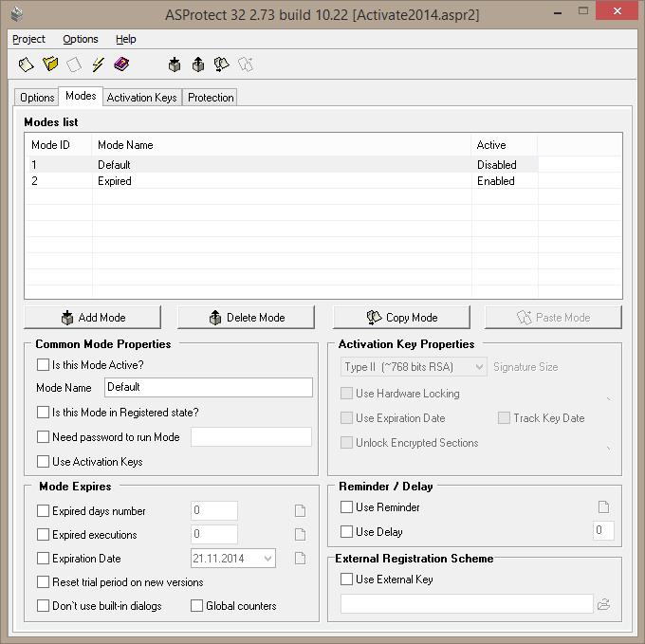Click the External Key path field
This screenshot has width=645, height=644.
pos(467,604)
